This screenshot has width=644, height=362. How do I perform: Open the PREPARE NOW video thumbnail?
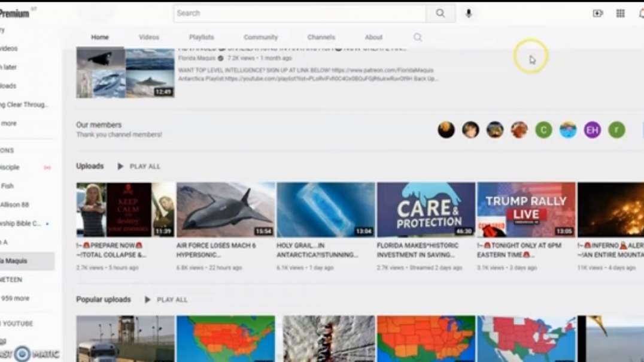coord(125,210)
